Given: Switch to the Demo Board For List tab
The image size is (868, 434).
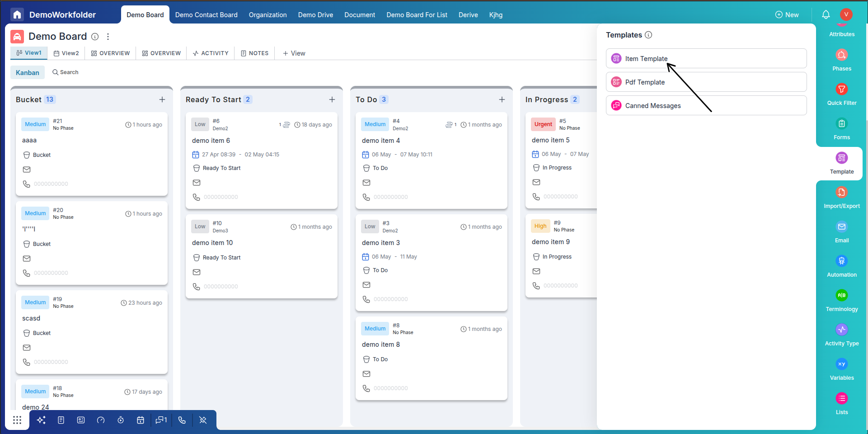Looking at the screenshot, I should (x=417, y=15).
